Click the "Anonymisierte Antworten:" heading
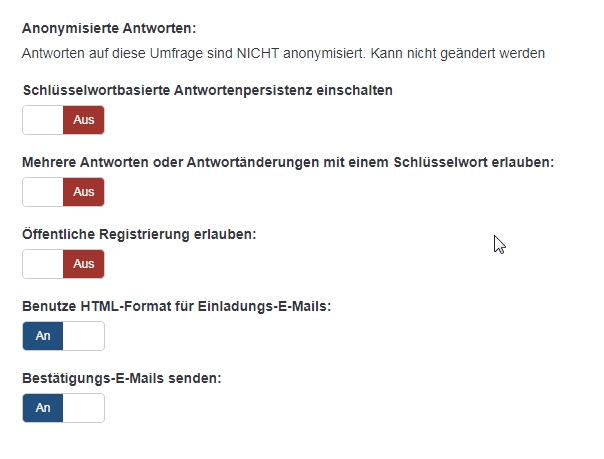The height and width of the screenshot is (459, 604). (x=95, y=29)
